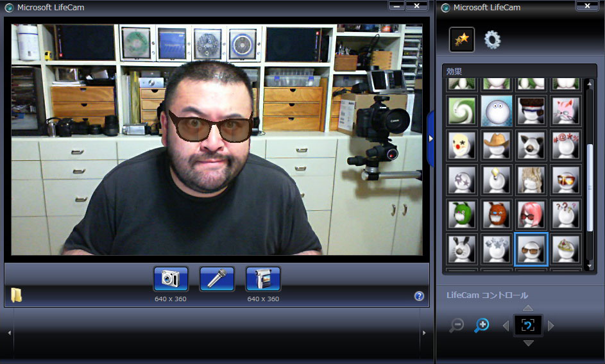
Task: Apply the pink cat effect
Action: click(x=566, y=111)
